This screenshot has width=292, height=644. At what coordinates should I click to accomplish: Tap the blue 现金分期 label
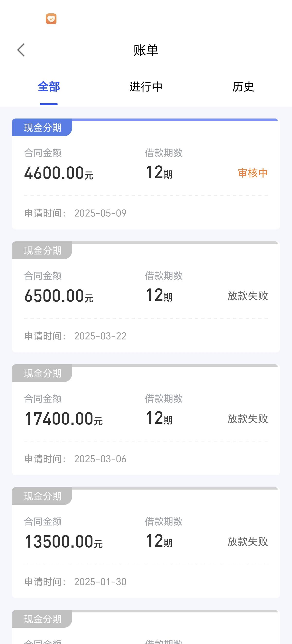coord(42,127)
